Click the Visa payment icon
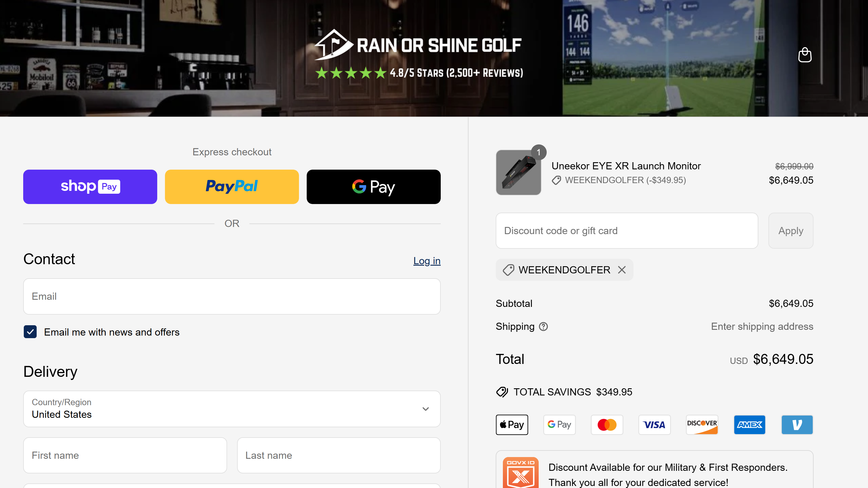The height and width of the screenshot is (488, 868). tap(654, 425)
